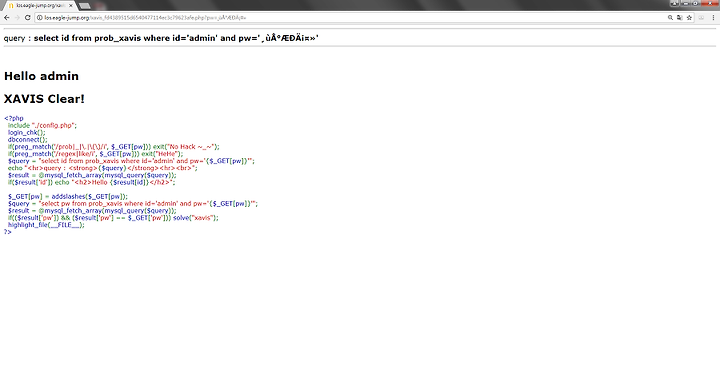Minimize the Chrome window
Viewport: 720px width, 389px height.
click(685, 3)
